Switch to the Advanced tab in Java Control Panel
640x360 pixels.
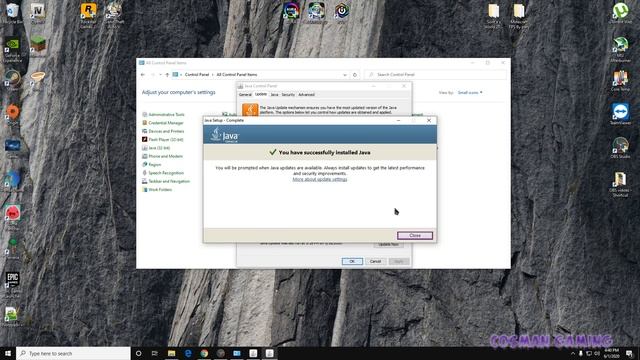[306, 95]
